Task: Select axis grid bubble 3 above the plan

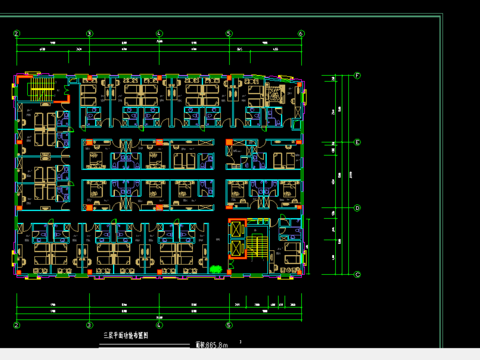Action: pyautogui.click(x=89, y=33)
